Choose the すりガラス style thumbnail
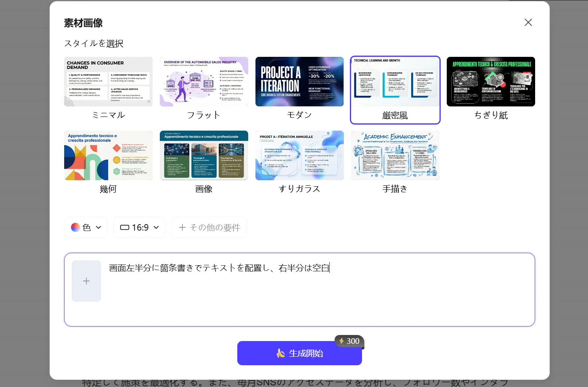The width and height of the screenshot is (588, 387). pyautogui.click(x=299, y=156)
